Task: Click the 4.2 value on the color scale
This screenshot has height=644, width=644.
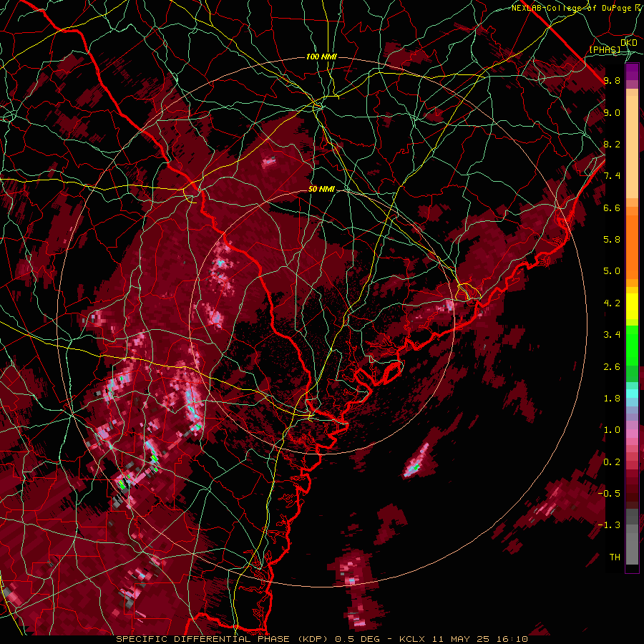Action: [x=612, y=303]
